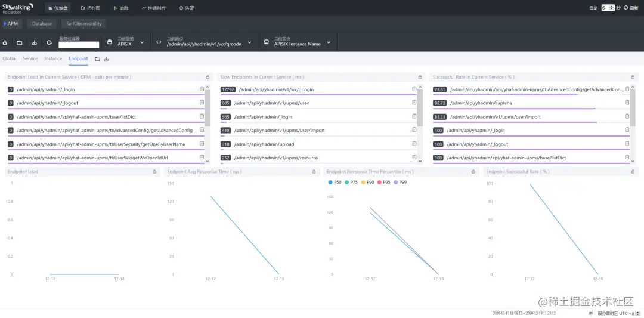The width and height of the screenshot is (644, 318).
Task: Click the 100 /admin/api/yhadmin/_logout success entry
Action: pos(531,144)
